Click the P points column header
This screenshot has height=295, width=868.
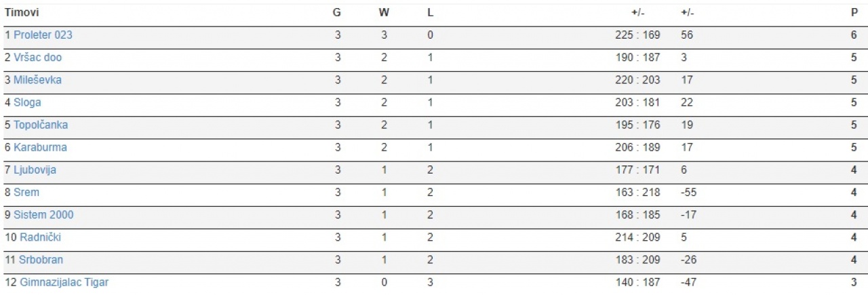[x=854, y=13]
